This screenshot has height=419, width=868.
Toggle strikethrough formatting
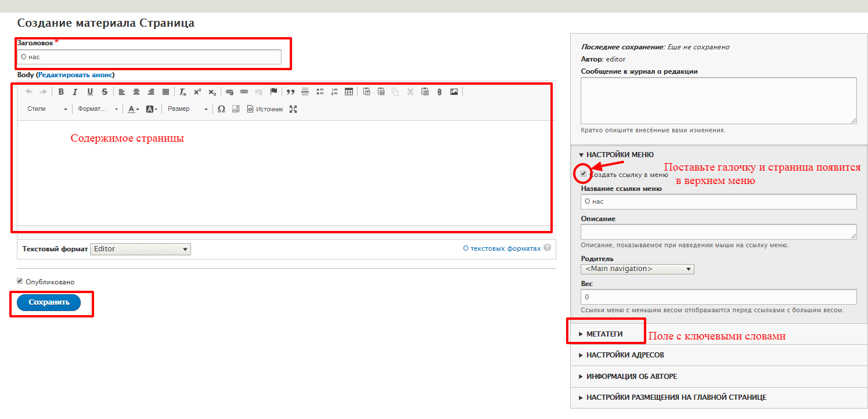point(105,92)
